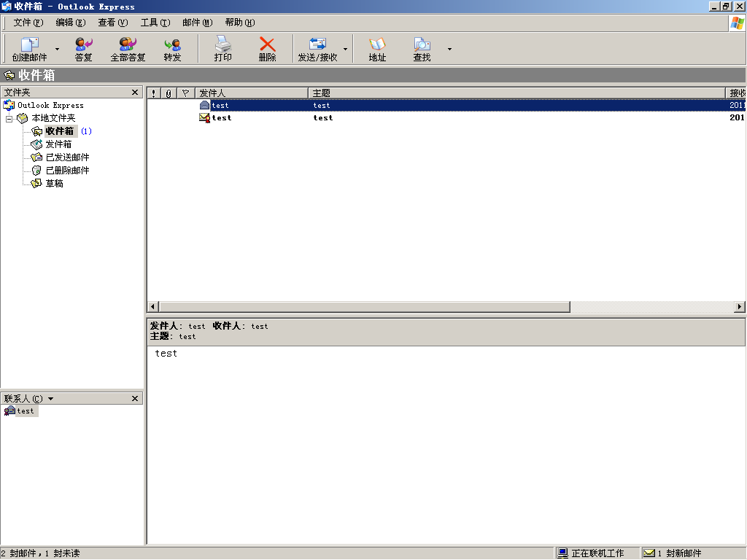This screenshot has height=560, width=747.
Task: Sort by attachment paperclip column header
Action: [x=169, y=93]
